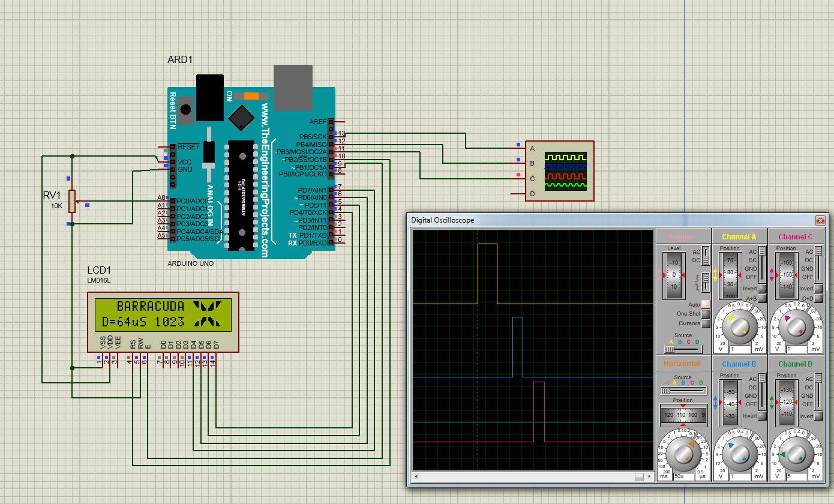This screenshot has height=504, width=834.
Task: Enable the A+B sum button
Action: (x=762, y=298)
